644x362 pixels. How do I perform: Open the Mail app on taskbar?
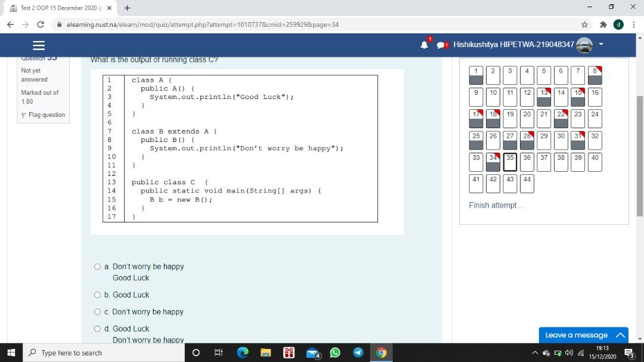(x=312, y=352)
